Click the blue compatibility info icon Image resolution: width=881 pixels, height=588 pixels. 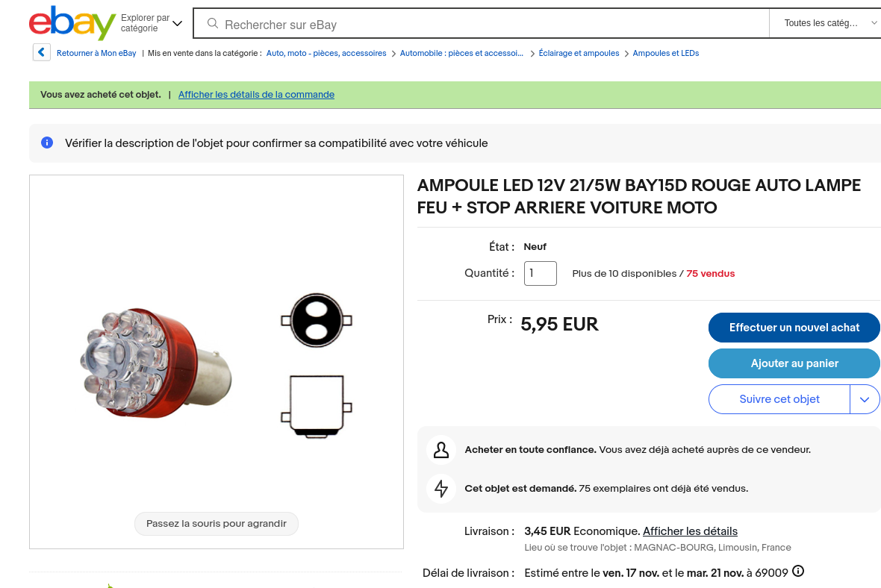pyautogui.click(x=47, y=143)
